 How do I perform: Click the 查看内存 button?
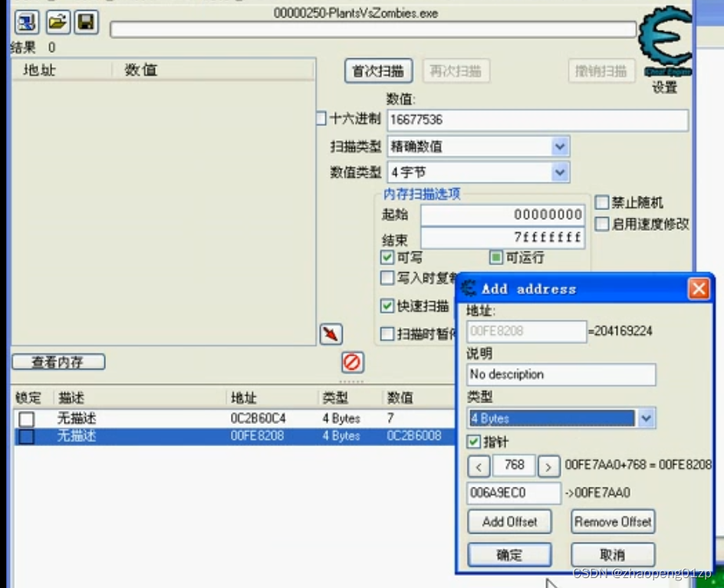(58, 362)
